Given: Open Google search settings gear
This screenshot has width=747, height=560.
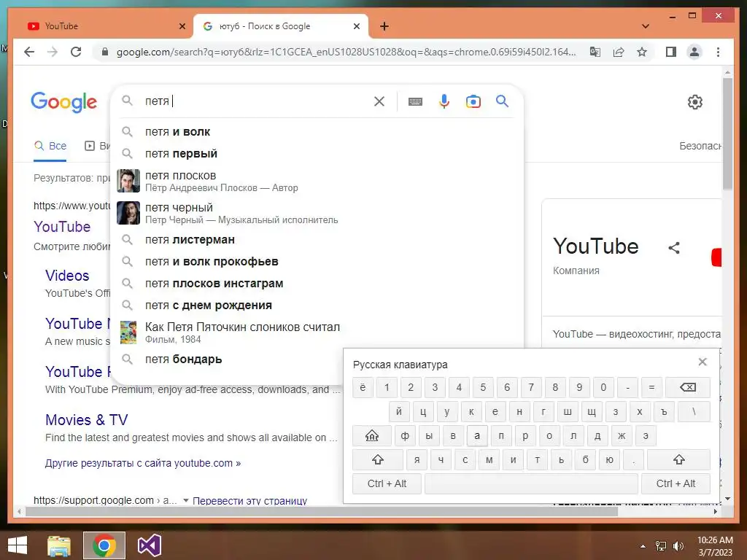Looking at the screenshot, I should point(695,102).
